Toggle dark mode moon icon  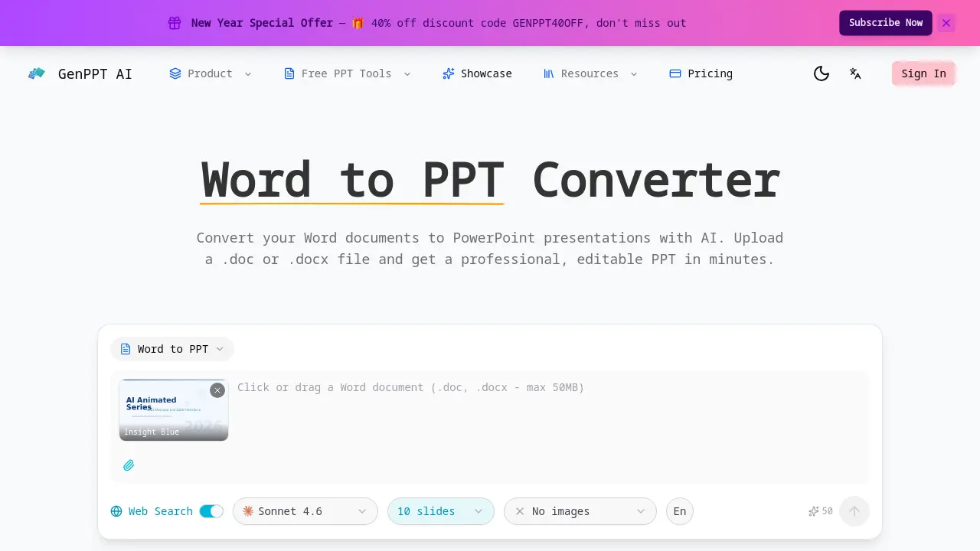point(822,73)
